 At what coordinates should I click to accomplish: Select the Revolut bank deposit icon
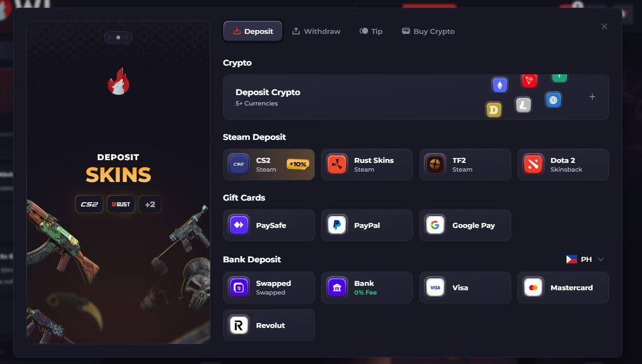[239, 325]
